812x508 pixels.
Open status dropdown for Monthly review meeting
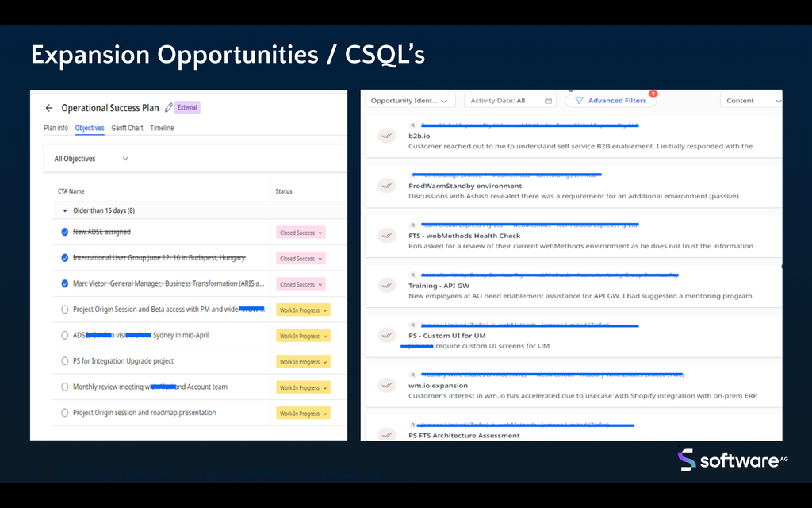pyautogui.click(x=304, y=387)
